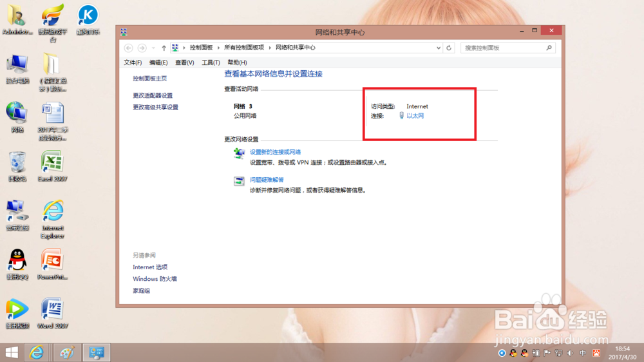Open 更改适配器设置 link

tap(153, 95)
